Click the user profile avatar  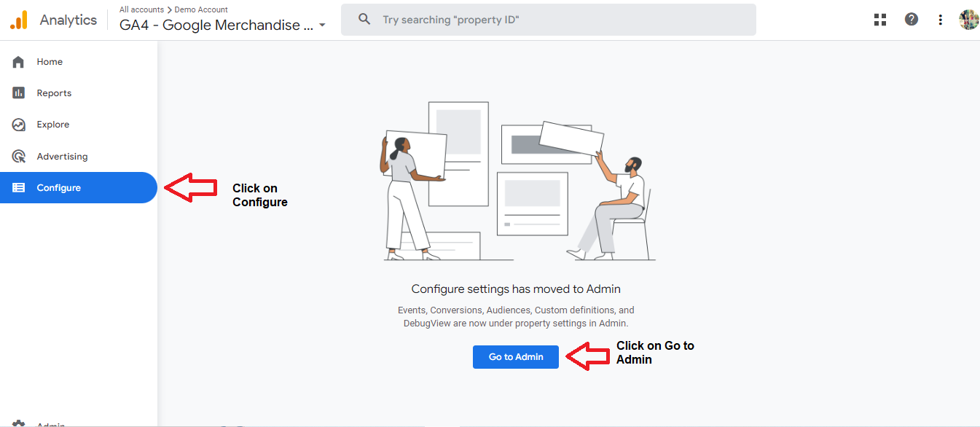coord(968,20)
